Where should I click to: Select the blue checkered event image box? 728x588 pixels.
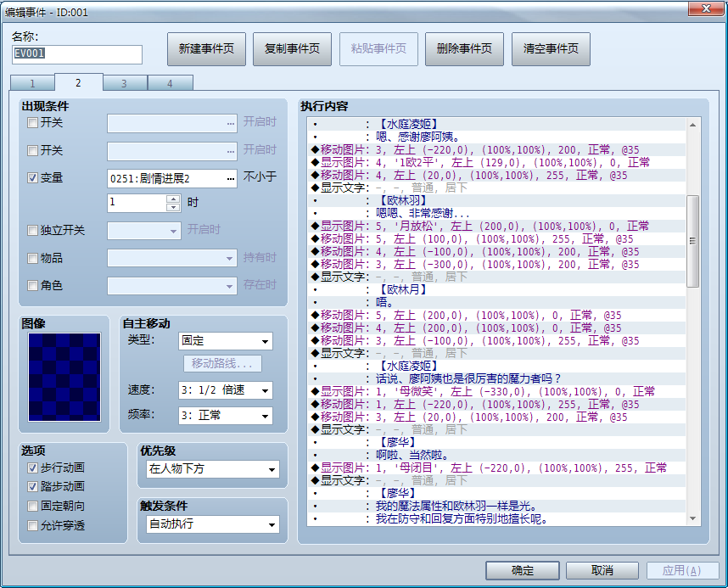pos(64,377)
